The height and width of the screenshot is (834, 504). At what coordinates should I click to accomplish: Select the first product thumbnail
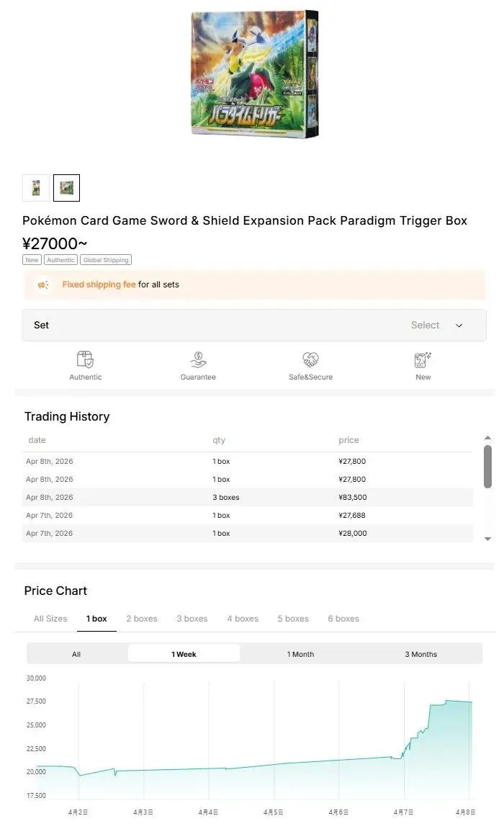point(36,188)
